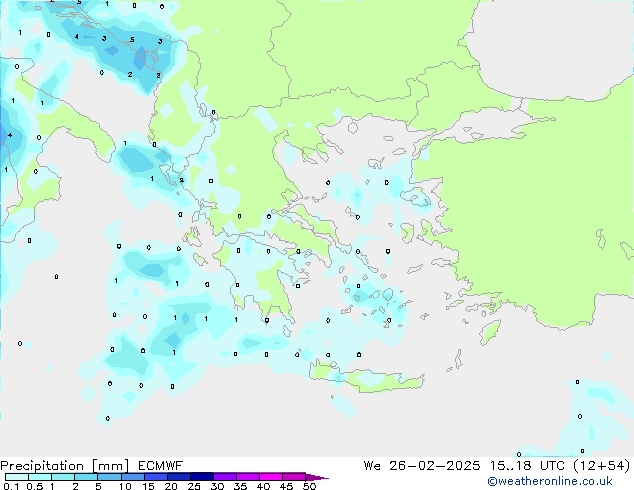Click the '15..18 UTC' time range

[x=526, y=466]
